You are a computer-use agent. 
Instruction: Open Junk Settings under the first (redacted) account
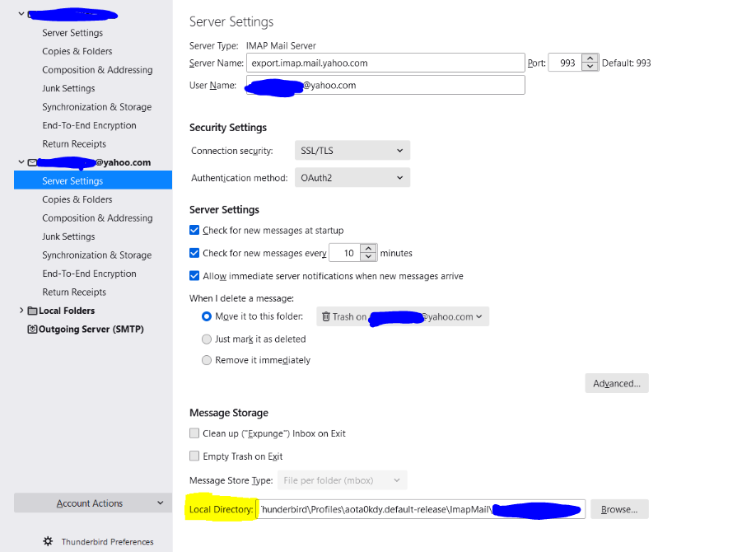click(x=68, y=88)
